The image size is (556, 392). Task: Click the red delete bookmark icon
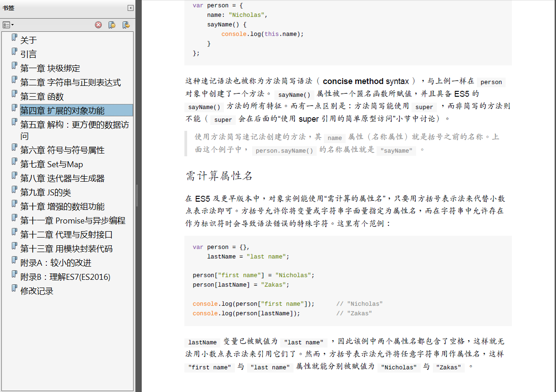click(98, 25)
